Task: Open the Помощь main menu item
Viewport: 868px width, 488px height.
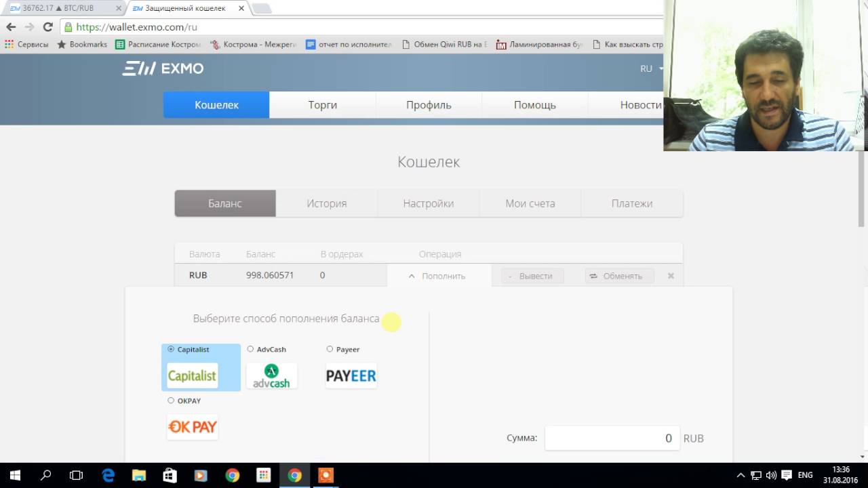Action: pos(535,105)
